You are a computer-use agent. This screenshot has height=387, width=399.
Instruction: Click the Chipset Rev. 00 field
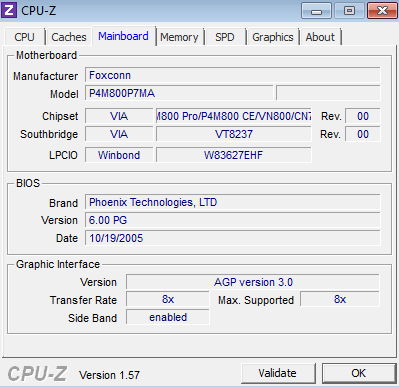coord(363,116)
